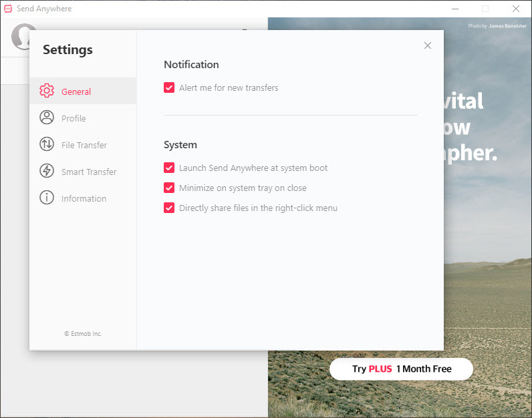The image size is (532, 418).
Task: Click the System section heading
Action: tap(180, 145)
